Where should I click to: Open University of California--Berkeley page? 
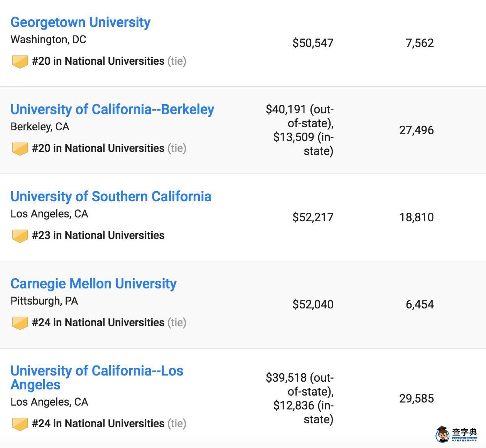(112, 109)
